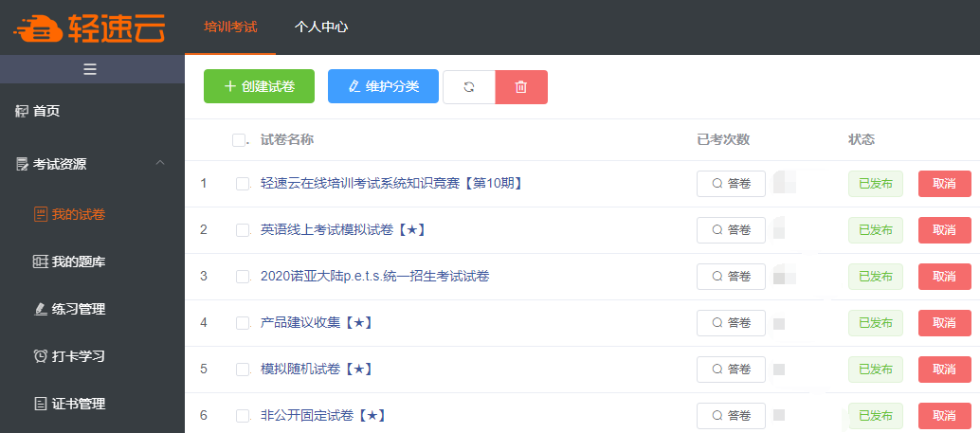The image size is (980, 433).
Task: Click the 轻速云 logo
Action: [x=89, y=27]
